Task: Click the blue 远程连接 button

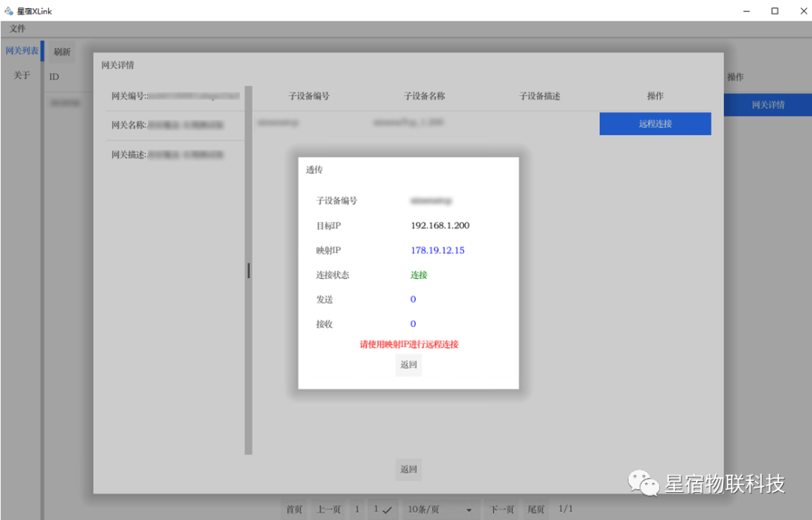Action: [655, 124]
